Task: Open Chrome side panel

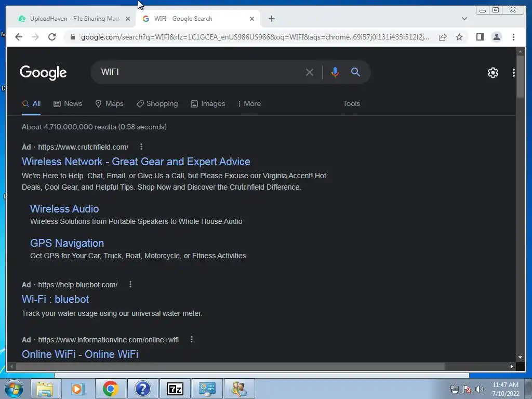Action: tap(480, 37)
